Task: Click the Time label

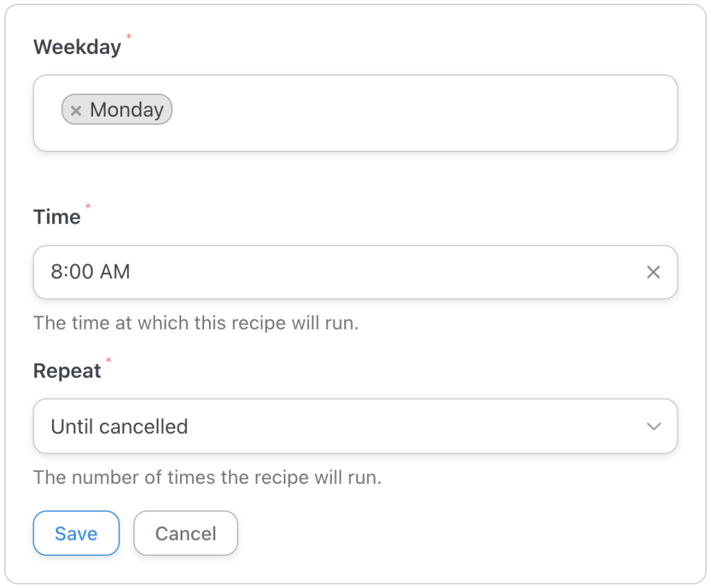Action: click(x=57, y=217)
